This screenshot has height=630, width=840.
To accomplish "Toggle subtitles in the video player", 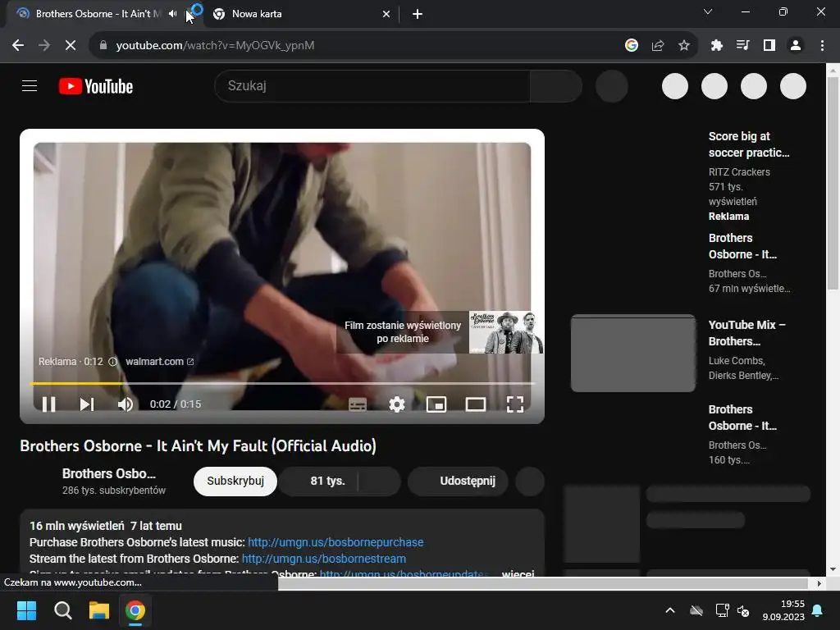I will point(358,404).
